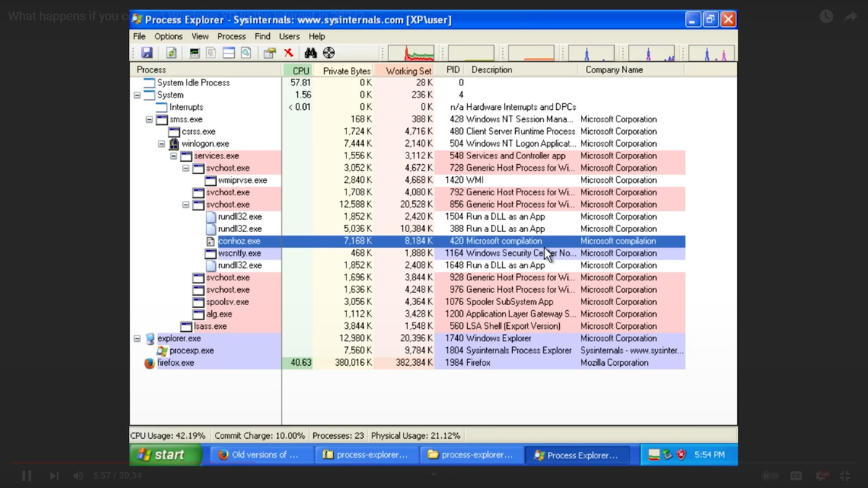Open the Options menu
868x488 pixels.
coord(169,36)
